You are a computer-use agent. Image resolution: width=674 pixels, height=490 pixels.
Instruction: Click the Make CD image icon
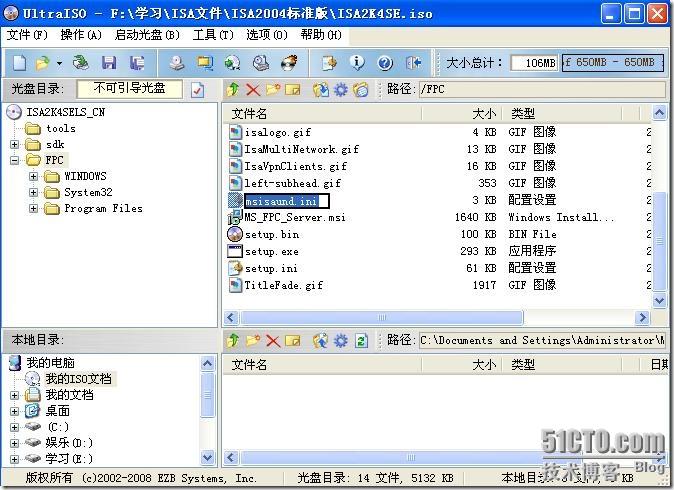click(177, 64)
